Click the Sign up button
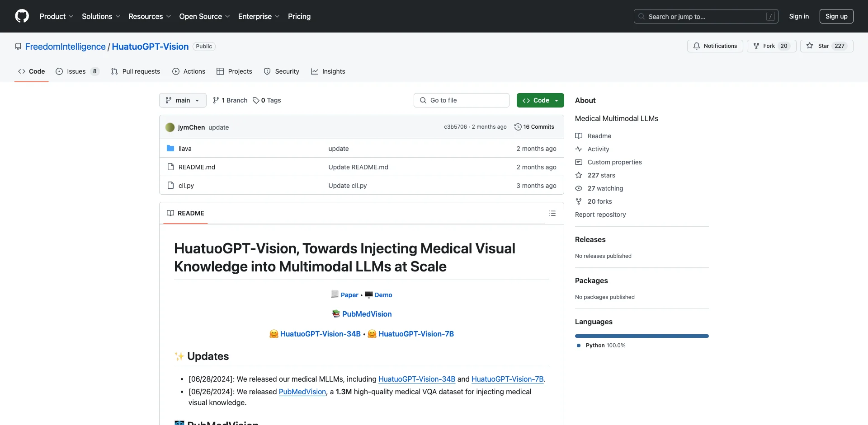This screenshot has height=425, width=868. (836, 16)
